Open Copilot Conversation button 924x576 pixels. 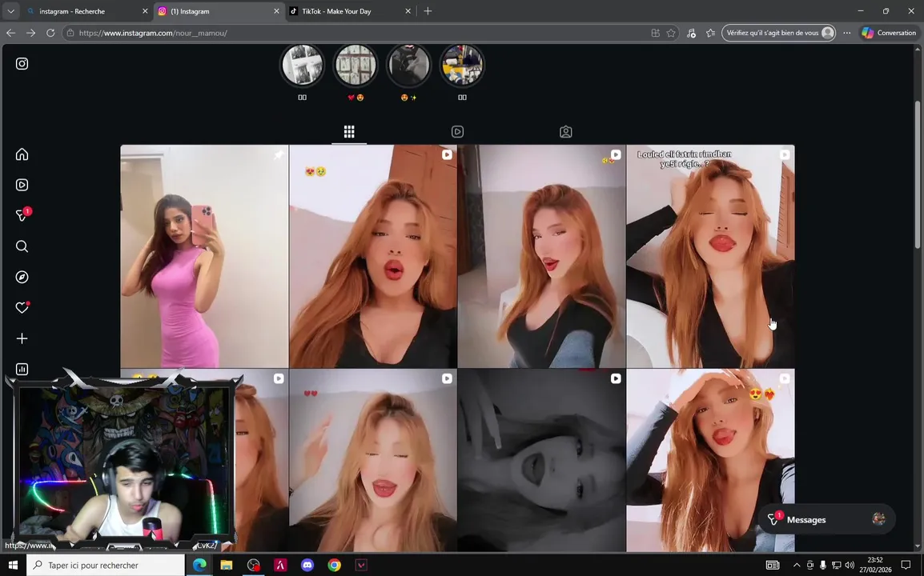pos(889,33)
